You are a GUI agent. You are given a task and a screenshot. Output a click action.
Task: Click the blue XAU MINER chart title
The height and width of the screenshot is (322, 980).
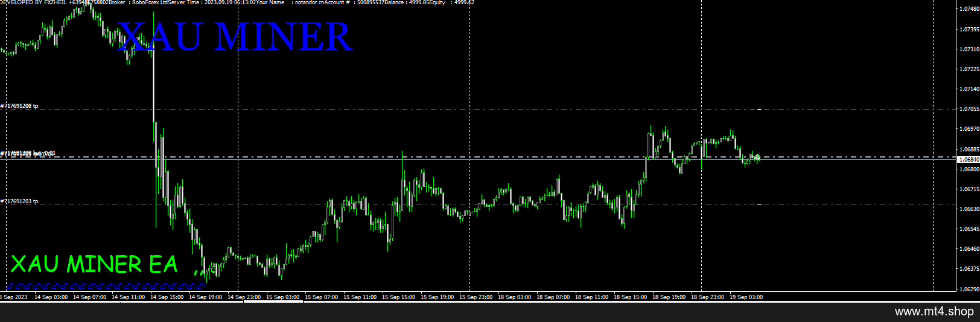234,37
